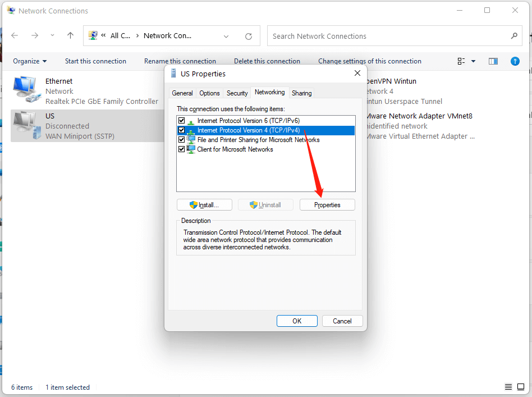Open Properties for the selected protocol

pyautogui.click(x=327, y=205)
